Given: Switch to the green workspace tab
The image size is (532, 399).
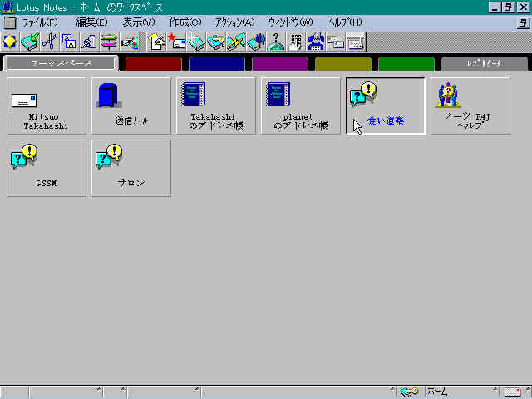Looking at the screenshot, I should tap(406, 64).
